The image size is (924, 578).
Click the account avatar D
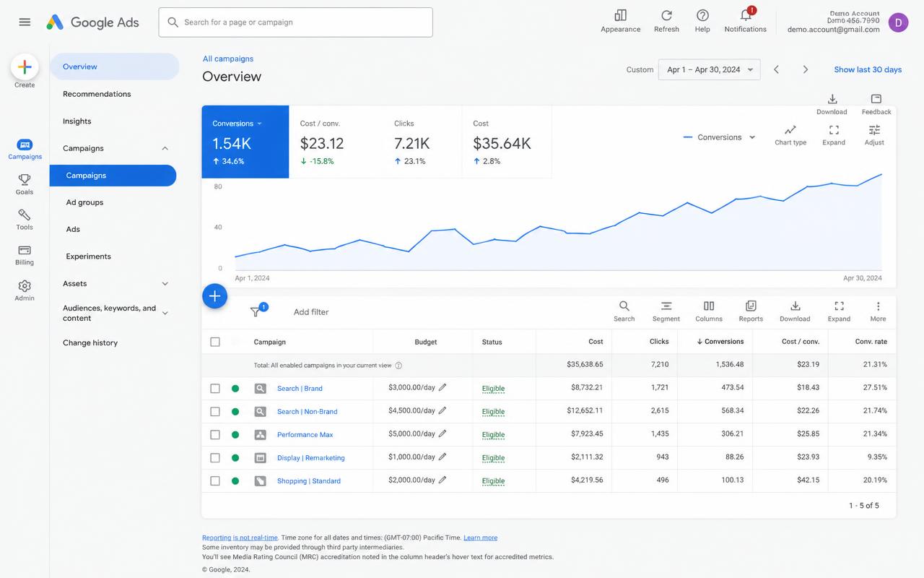(898, 22)
